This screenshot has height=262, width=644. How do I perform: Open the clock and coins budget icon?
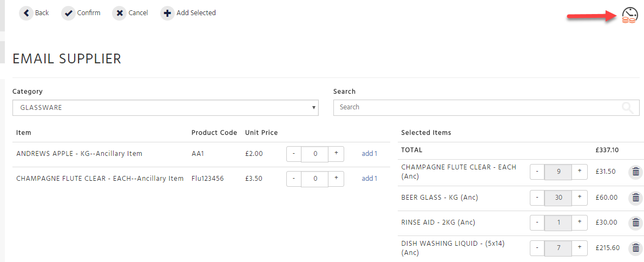click(629, 16)
